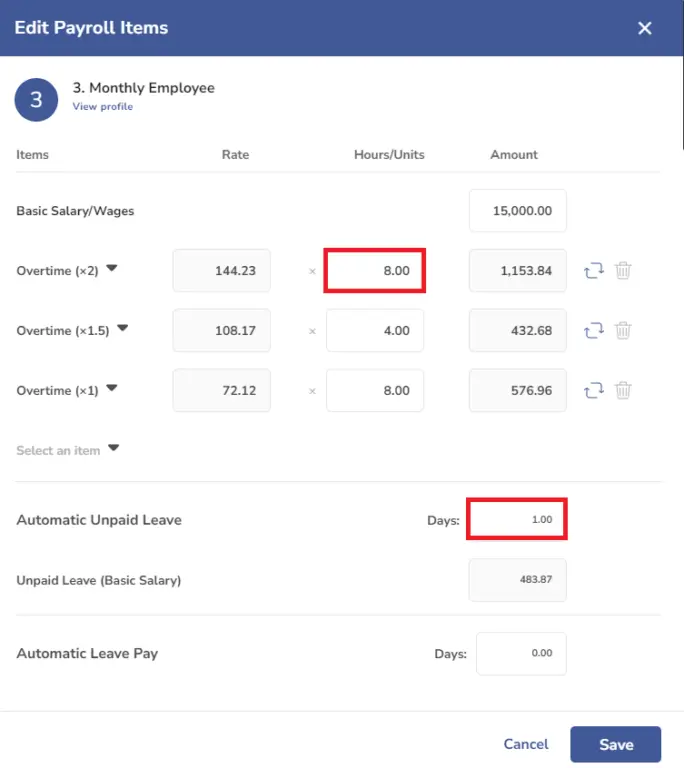
Task: Click the Overtime (×2) hours field
Action: [x=375, y=270]
